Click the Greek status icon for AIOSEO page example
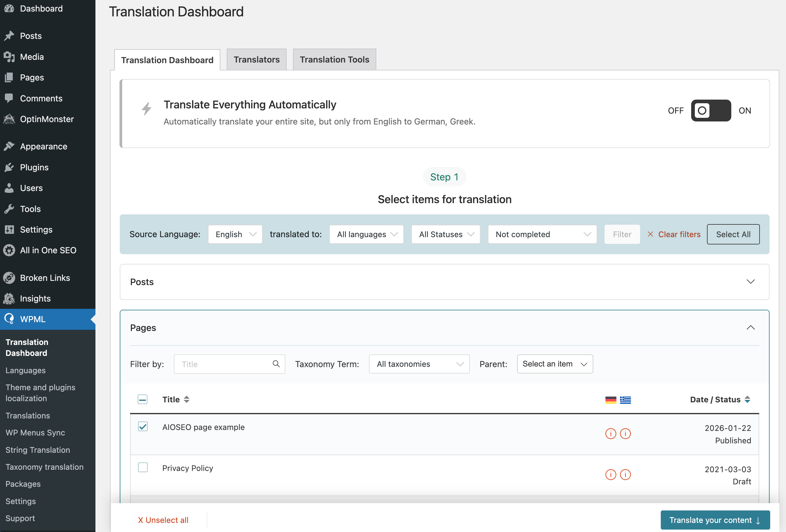The height and width of the screenshot is (532, 786). (x=625, y=434)
